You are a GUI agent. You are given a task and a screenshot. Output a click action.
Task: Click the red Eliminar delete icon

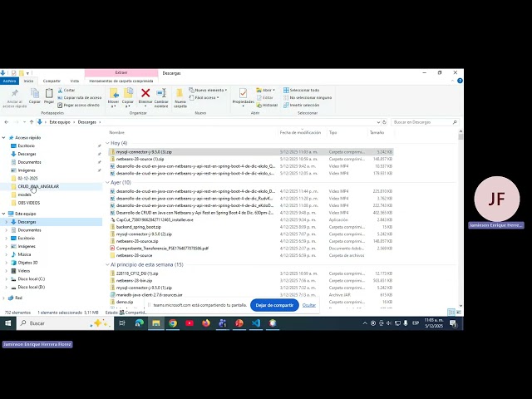(x=145, y=93)
